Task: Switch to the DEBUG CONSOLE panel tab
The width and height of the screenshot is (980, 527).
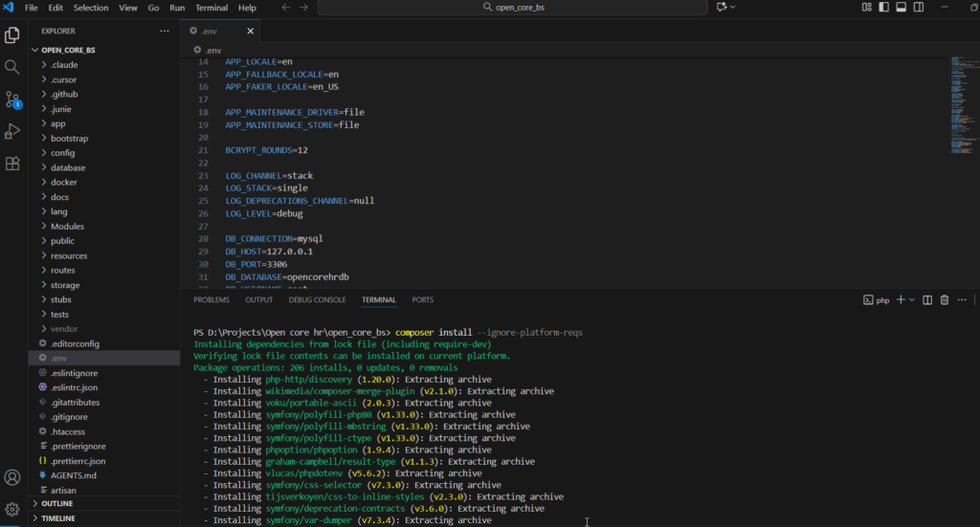Action: [x=317, y=299]
